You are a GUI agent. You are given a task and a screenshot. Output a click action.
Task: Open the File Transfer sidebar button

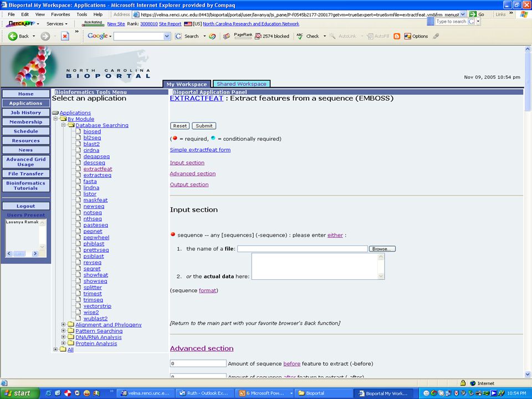pyautogui.click(x=26, y=173)
